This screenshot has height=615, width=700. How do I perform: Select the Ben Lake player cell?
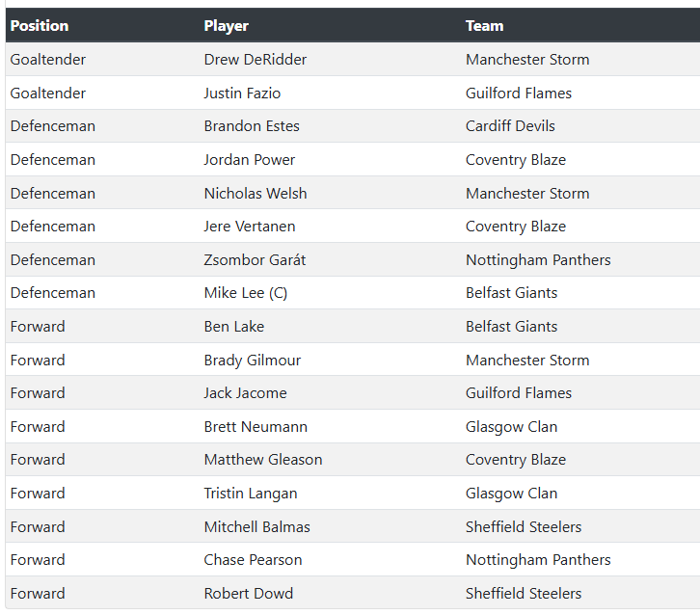tap(234, 327)
